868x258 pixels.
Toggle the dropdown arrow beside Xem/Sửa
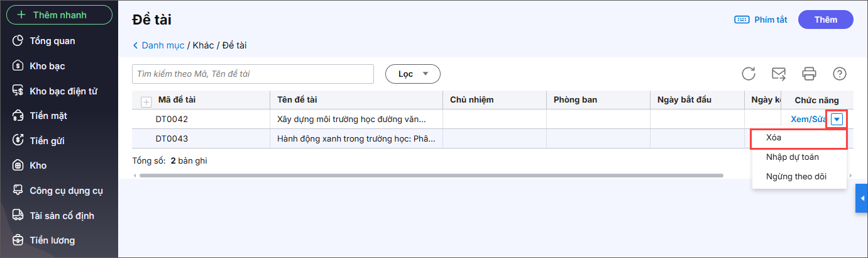point(837,120)
